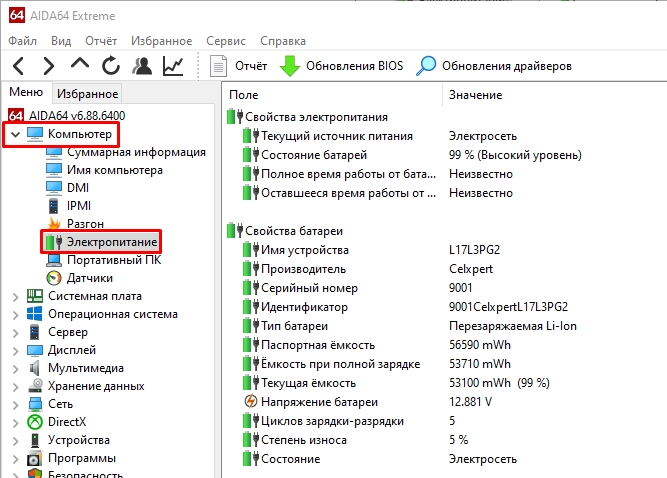Open the Сервис menu
The image size is (667, 478).
click(x=226, y=41)
